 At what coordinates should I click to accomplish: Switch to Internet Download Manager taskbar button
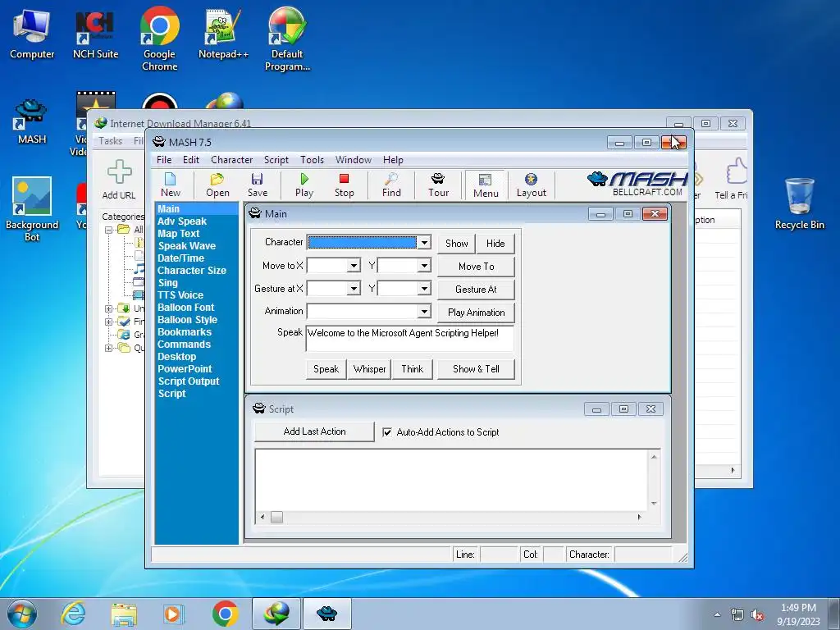pyautogui.click(x=276, y=614)
